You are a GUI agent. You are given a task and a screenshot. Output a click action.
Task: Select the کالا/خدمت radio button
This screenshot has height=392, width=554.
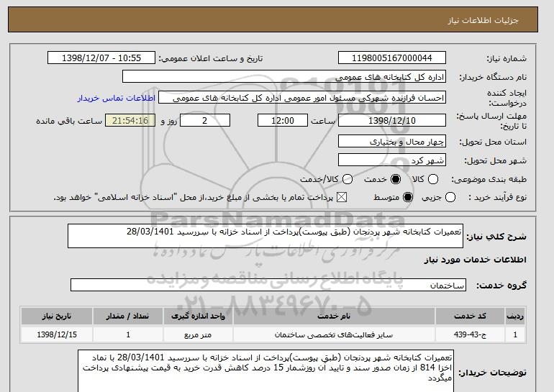348,179
